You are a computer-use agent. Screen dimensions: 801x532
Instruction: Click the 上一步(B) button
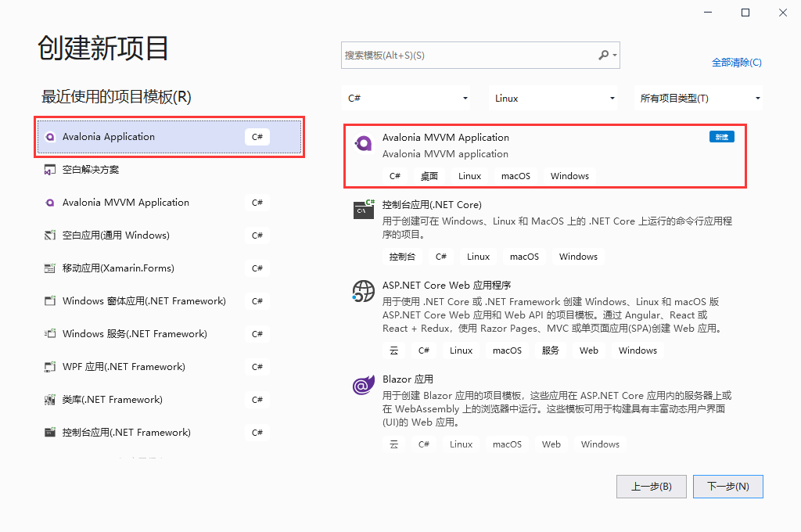point(652,487)
